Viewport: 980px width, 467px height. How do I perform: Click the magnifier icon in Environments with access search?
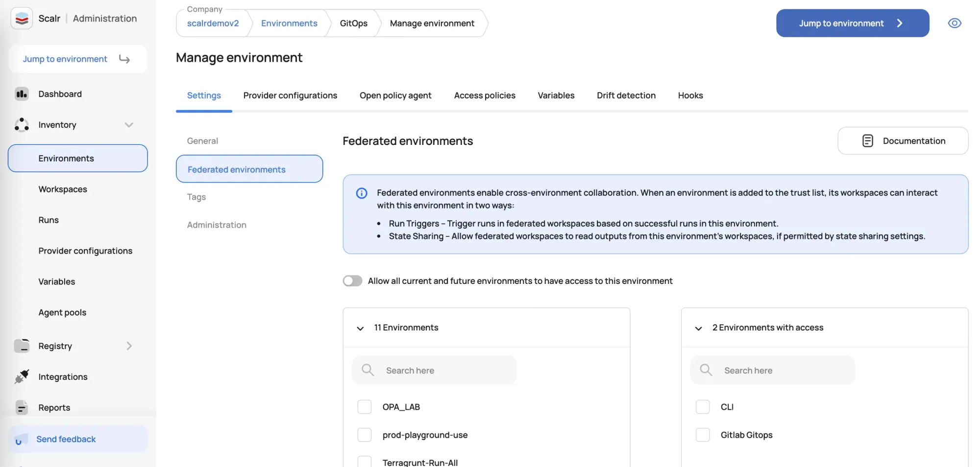pyautogui.click(x=706, y=370)
